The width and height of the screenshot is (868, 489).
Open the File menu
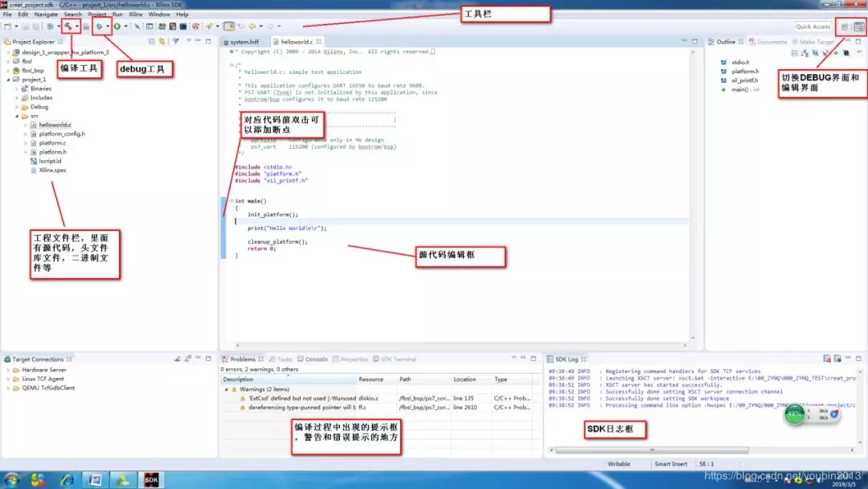[x=7, y=14]
